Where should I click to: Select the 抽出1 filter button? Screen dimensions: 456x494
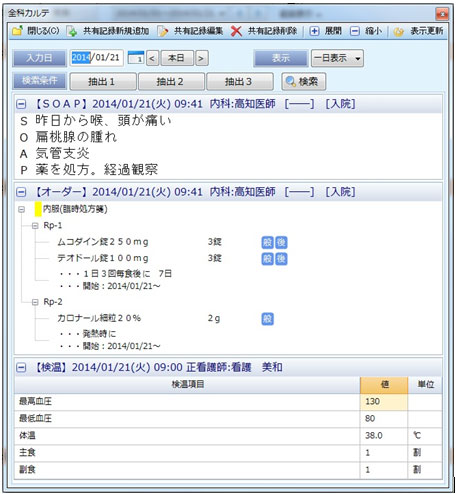pyautogui.click(x=103, y=82)
